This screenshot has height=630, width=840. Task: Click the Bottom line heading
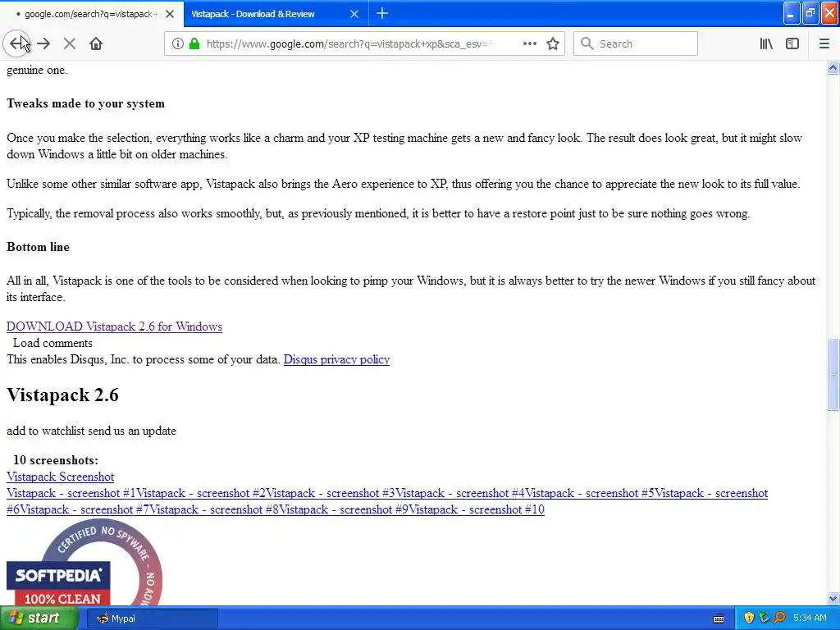point(38,247)
